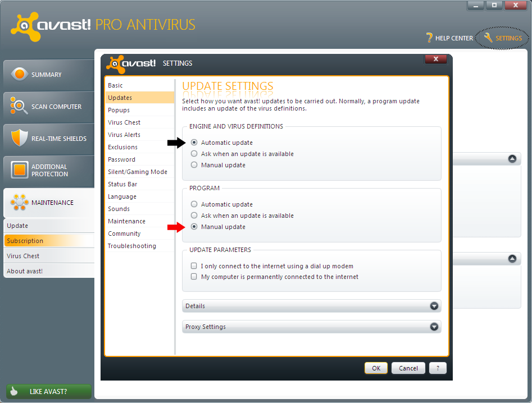The image size is (532, 403).
Task: Expand the Proxy Settings section arrow
Action: [434, 327]
